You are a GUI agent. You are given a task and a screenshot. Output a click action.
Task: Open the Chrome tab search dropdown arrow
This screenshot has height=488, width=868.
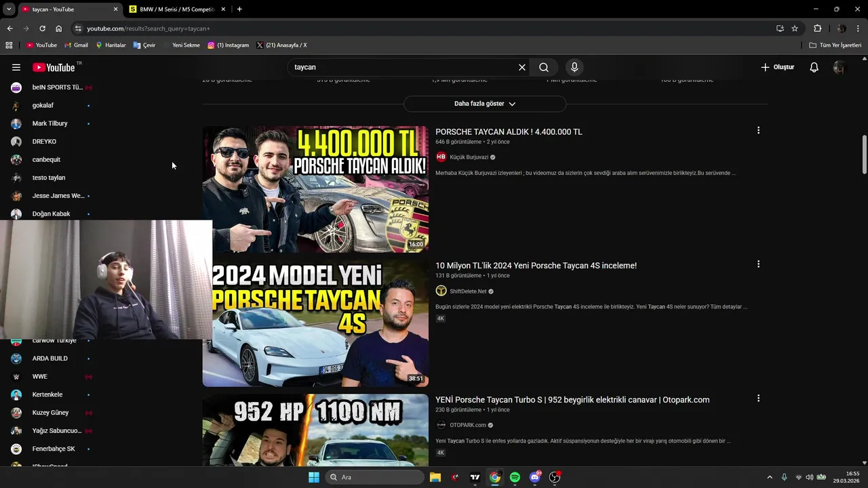coord(9,9)
